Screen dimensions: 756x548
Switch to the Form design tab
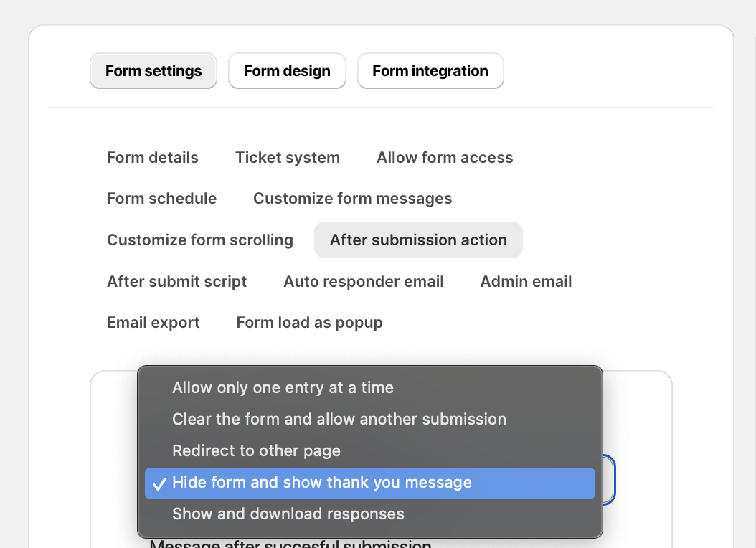[287, 71]
